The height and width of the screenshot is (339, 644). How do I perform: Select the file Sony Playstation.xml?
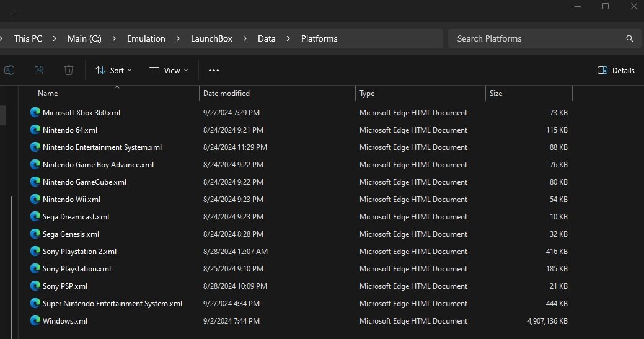coord(77,269)
